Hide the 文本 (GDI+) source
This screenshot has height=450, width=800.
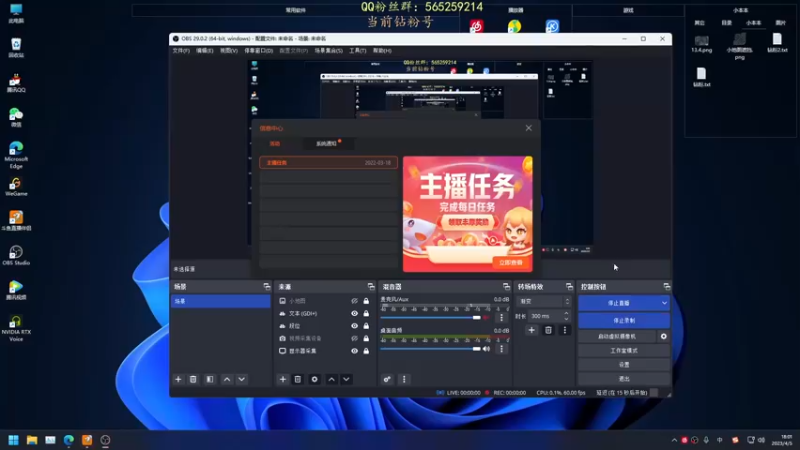point(354,313)
